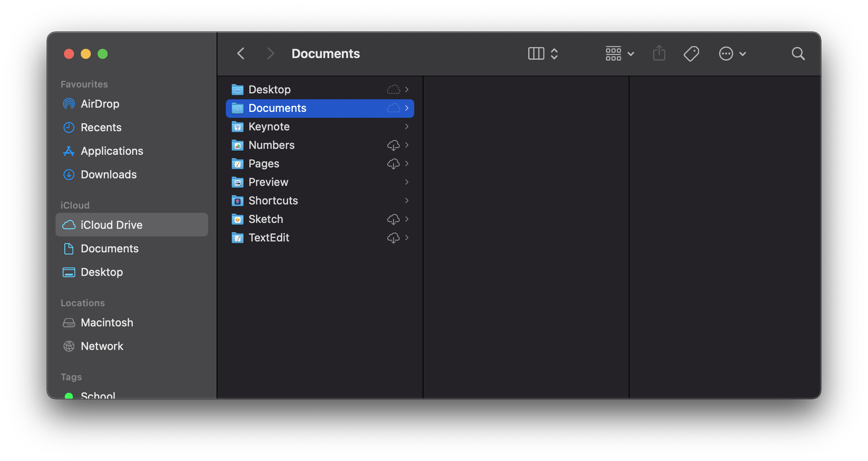
Task: Select Applications in Favourites sidebar
Action: click(x=112, y=151)
